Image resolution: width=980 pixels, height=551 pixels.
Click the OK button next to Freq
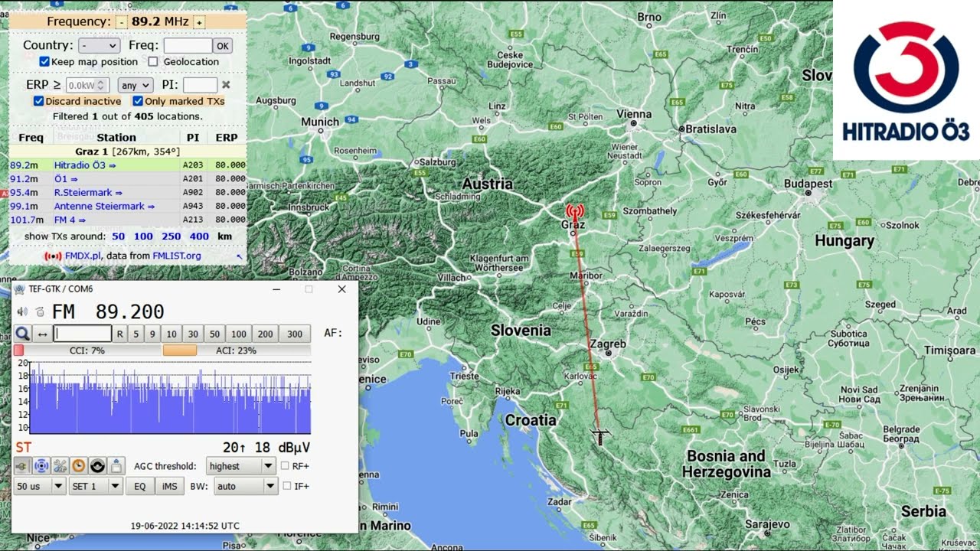pyautogui.click(x=222, y=46)
